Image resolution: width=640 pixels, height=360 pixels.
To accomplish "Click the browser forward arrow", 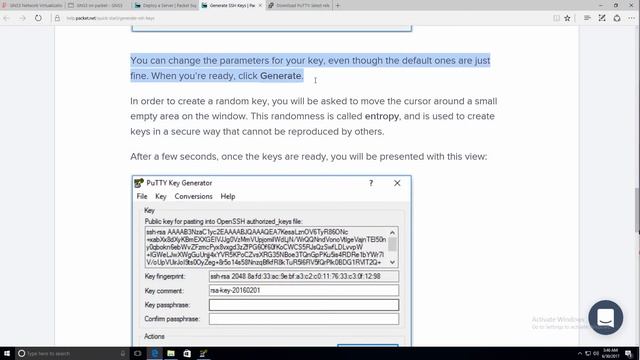I will coord(22,18).
